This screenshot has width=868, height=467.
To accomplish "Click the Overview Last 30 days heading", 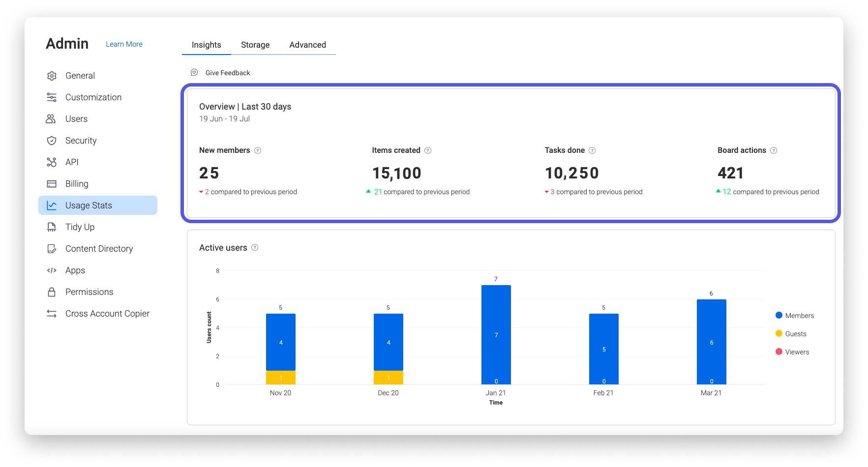I will pos(245,107).
